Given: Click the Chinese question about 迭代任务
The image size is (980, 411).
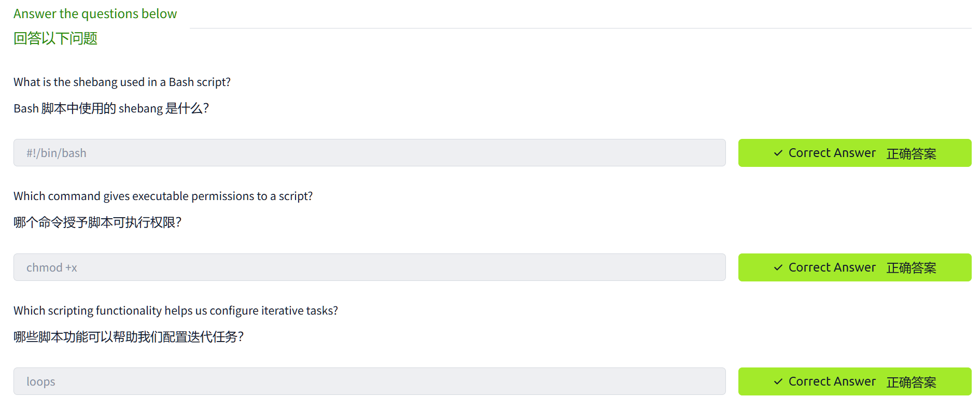Looking at the screenshot, I should [129, 337].
